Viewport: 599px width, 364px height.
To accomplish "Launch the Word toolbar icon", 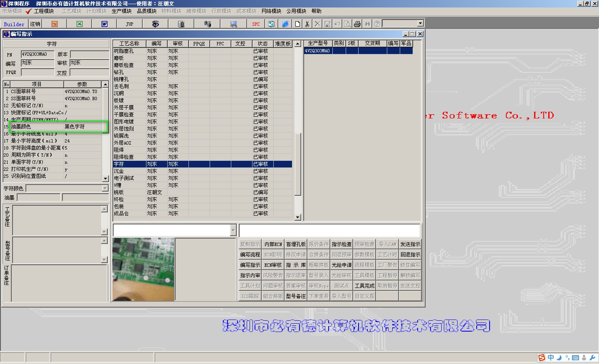I will 104,24.
